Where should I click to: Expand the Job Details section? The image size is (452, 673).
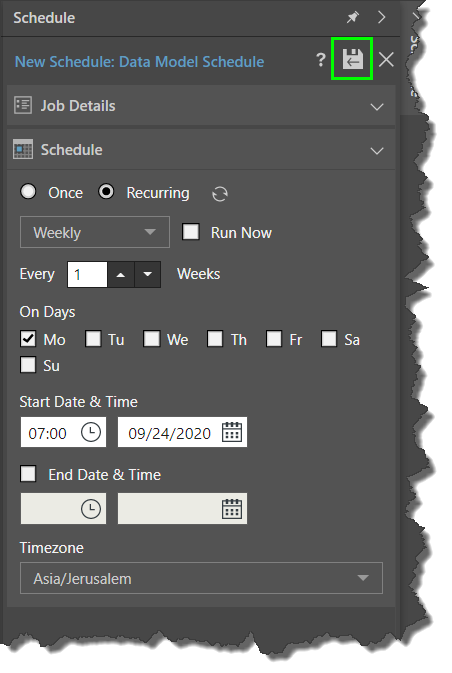coord(201,106)
